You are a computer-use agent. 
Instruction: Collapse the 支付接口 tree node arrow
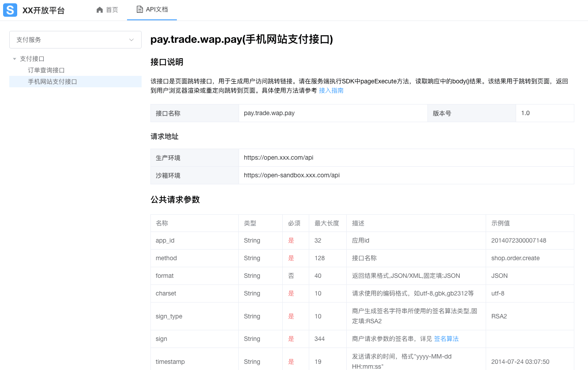point(15,59)
